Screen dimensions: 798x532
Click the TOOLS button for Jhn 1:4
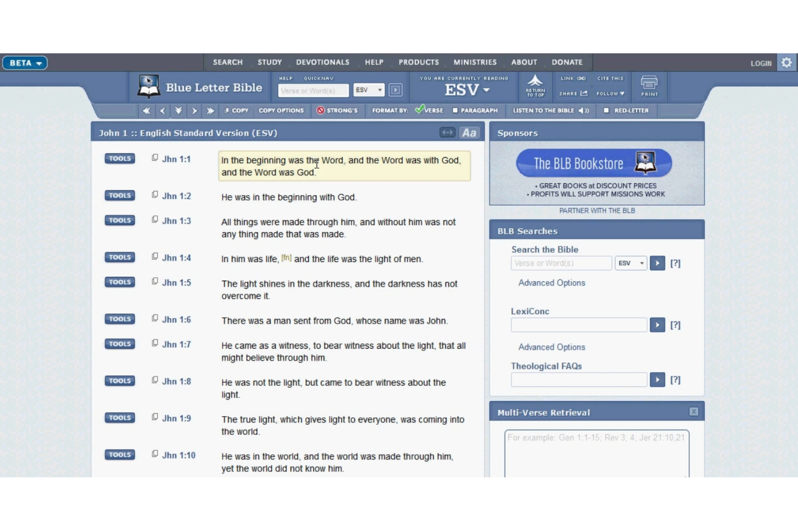pos(119,257)
